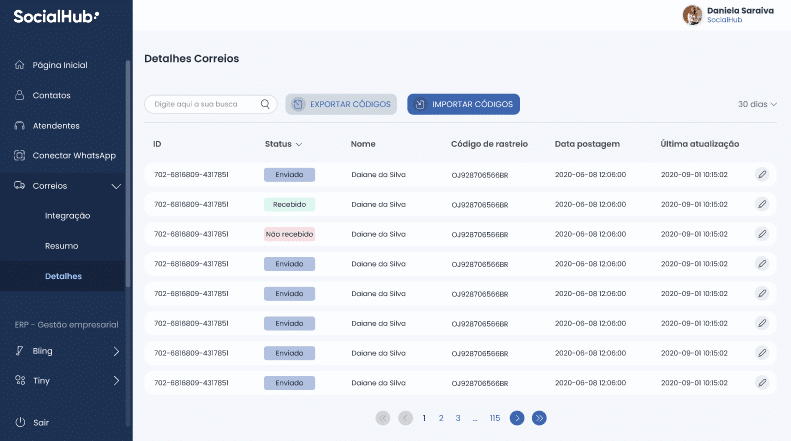Click edit pencil for the Não recebido row

[x=762, y=234]
